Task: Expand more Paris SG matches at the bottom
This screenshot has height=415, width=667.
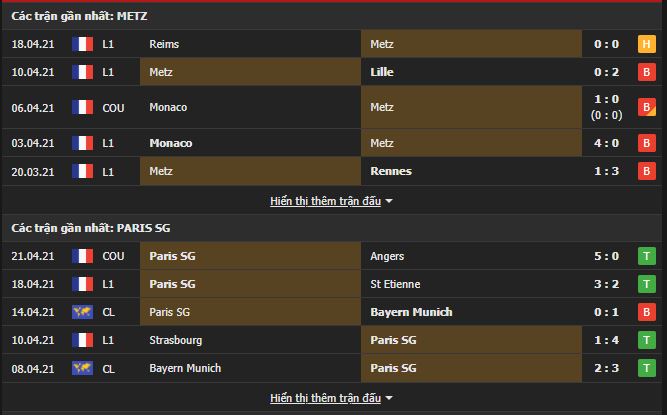Action: (x=325, y=398)
